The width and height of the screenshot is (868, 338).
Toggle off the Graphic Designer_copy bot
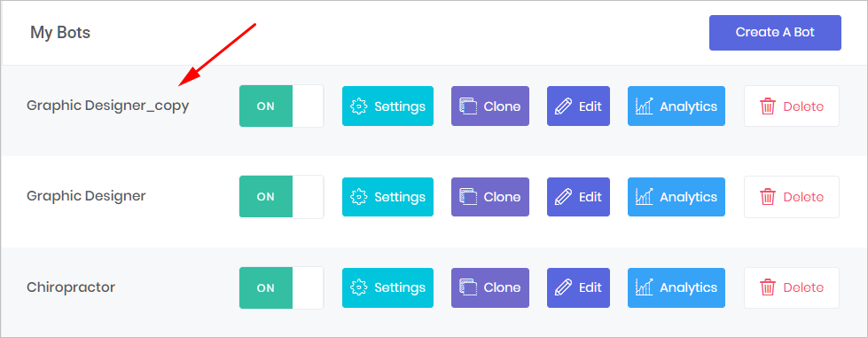pyautogui.click(x=281, y=106)
